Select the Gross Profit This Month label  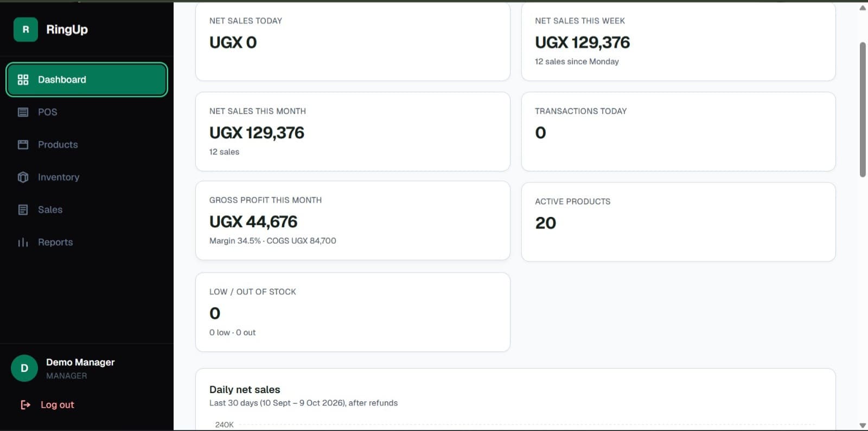[x=265, y=200]
